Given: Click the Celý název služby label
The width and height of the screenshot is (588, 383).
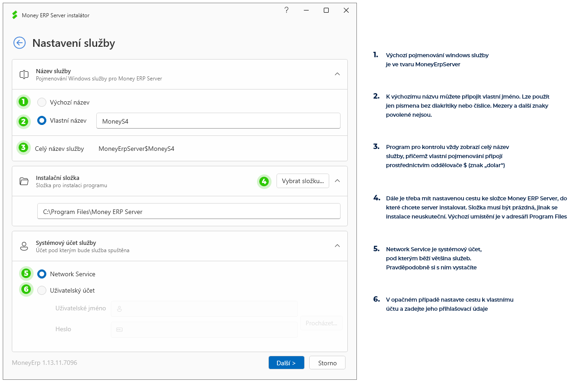Looking at the screenshot, I should point(59,149).
